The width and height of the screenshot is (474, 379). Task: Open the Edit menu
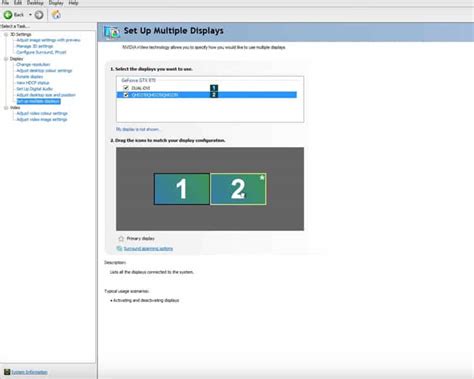[x=18, y=3]
